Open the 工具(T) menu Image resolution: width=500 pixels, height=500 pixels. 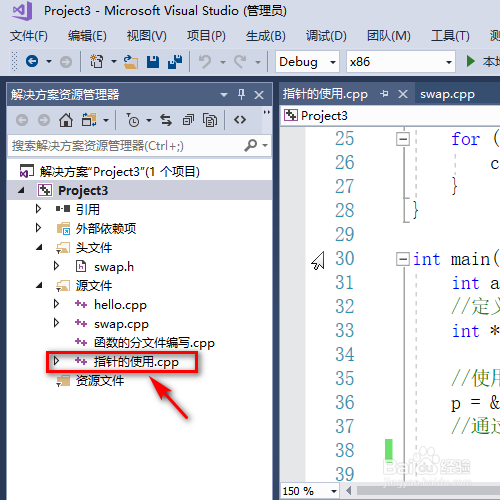point(450,36)
